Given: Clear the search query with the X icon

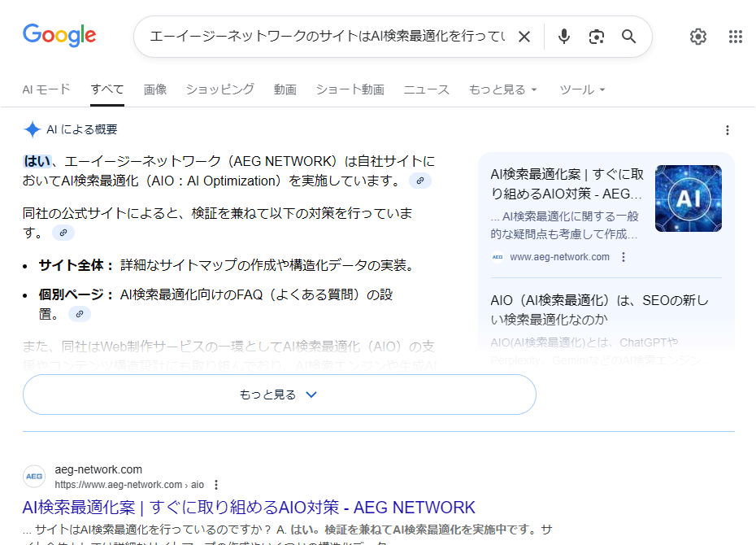Looking at the screenshot, I should pos(524,36).
